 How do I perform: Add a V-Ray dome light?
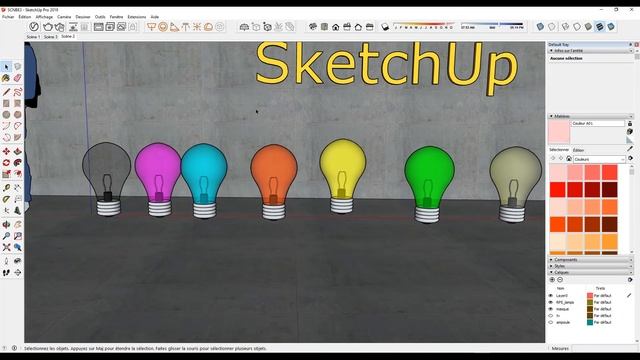click(209, 27)
